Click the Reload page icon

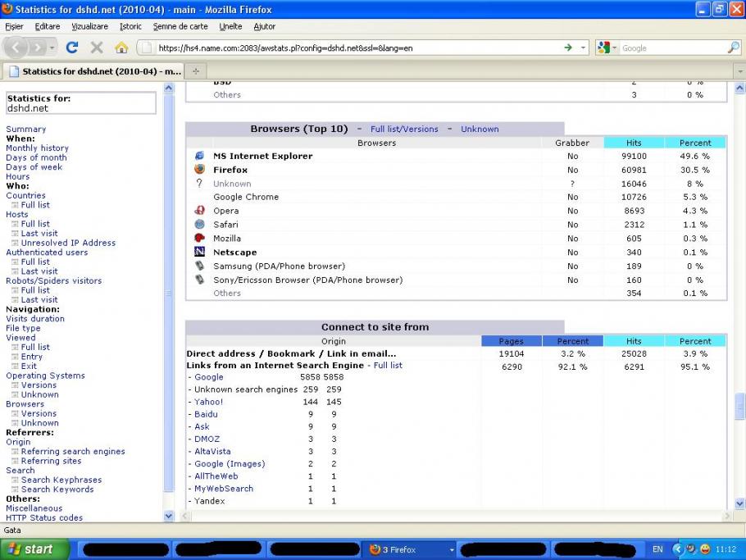coord(72,48)
